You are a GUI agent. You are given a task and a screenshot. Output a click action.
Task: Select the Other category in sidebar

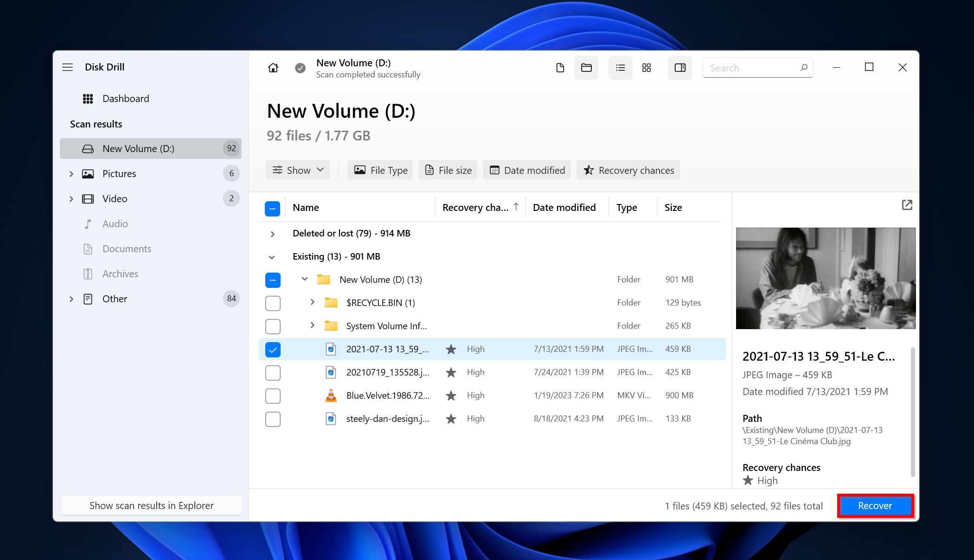115,298
